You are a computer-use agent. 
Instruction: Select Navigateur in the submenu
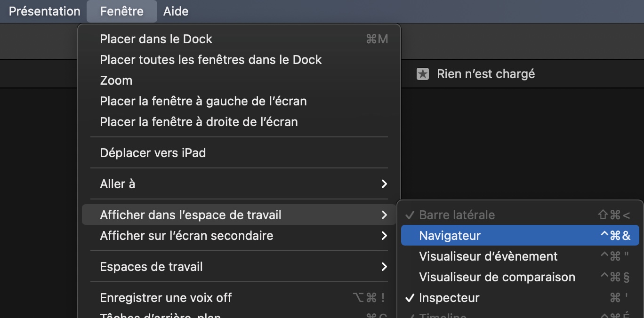pyautogui.click(x=450, y=236)
